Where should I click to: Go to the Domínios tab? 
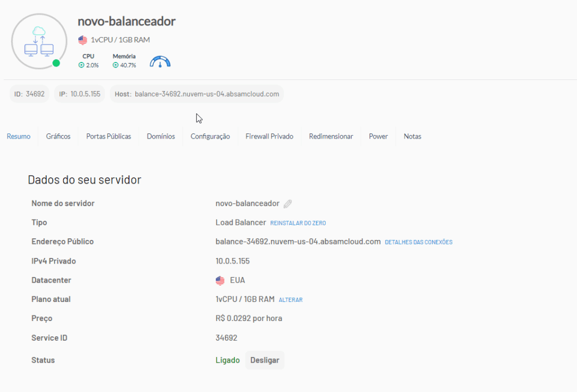pos(161,136)
